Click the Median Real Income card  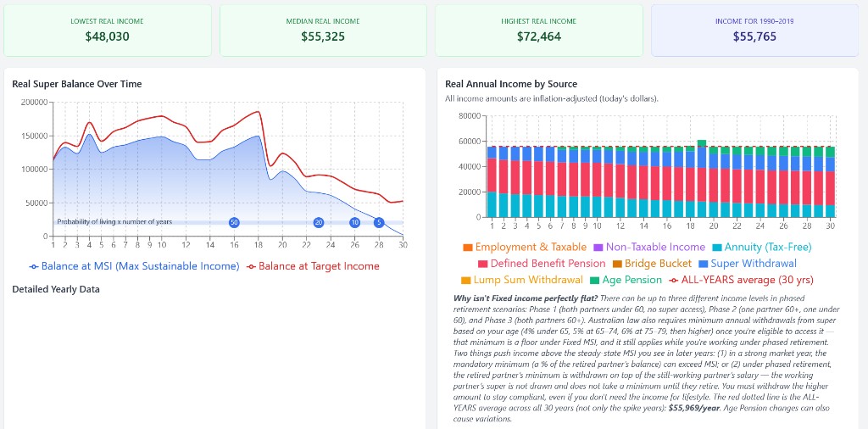(323, 31)
